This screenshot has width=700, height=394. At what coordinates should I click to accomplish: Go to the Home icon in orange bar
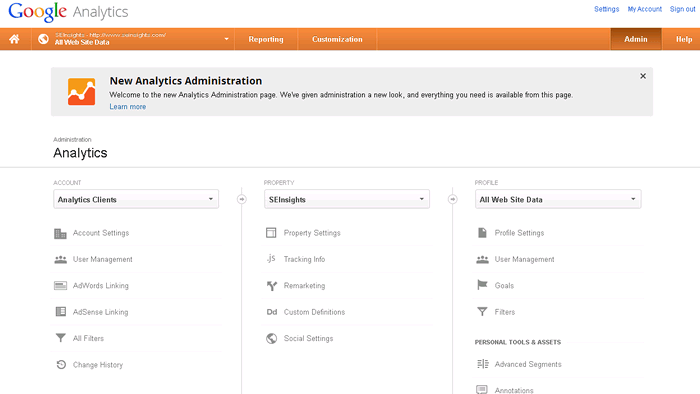coord(14,39)
